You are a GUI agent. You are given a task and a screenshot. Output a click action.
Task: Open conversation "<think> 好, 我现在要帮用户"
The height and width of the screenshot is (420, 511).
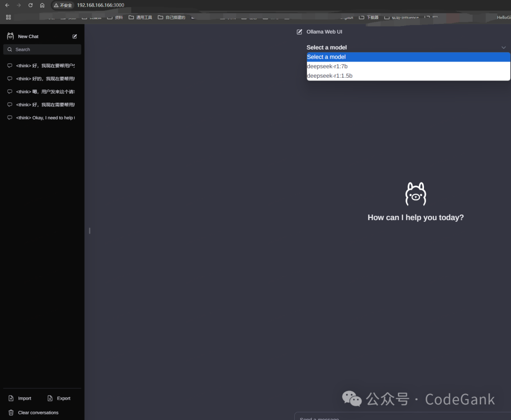pyautogui.click(x=43, y=65)
